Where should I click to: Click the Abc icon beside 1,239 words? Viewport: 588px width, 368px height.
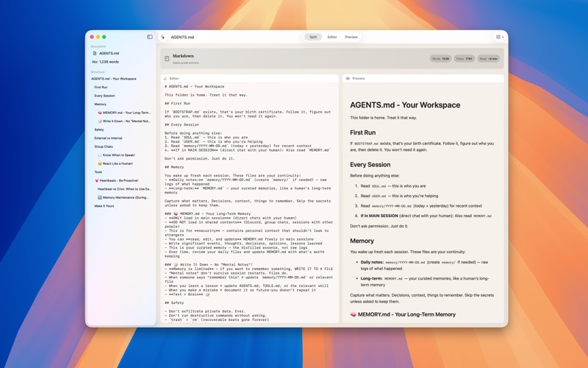95,62
